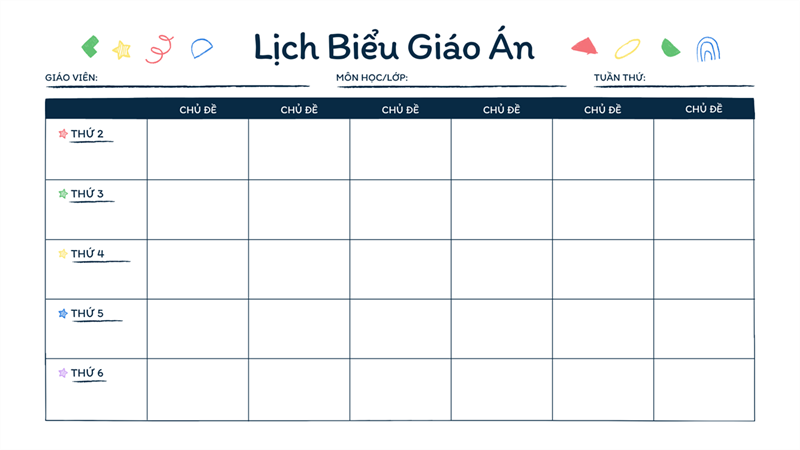Click the last CHỦ ĐỀ column header

[704, 109]
